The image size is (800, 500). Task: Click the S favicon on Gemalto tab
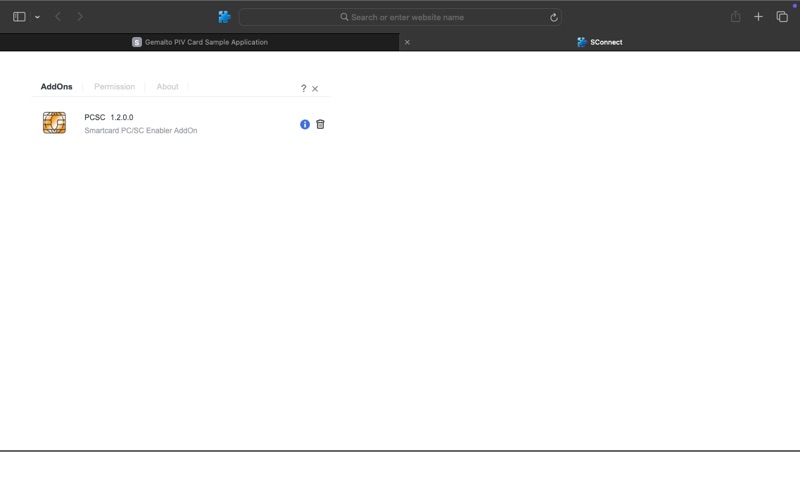(137, 42)
